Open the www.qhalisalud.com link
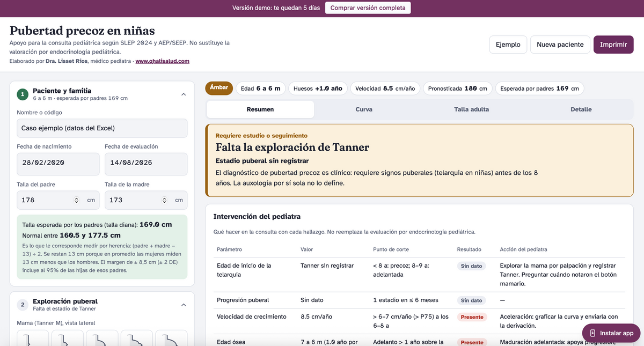644x346 pixels. pyautogui.click(x=162, y=61)
